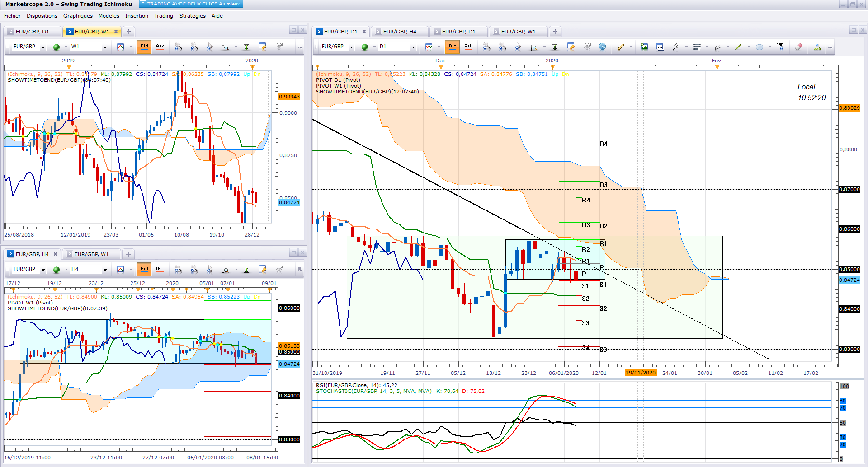Select the Fibonacci lines tool

tap(697, 47)
